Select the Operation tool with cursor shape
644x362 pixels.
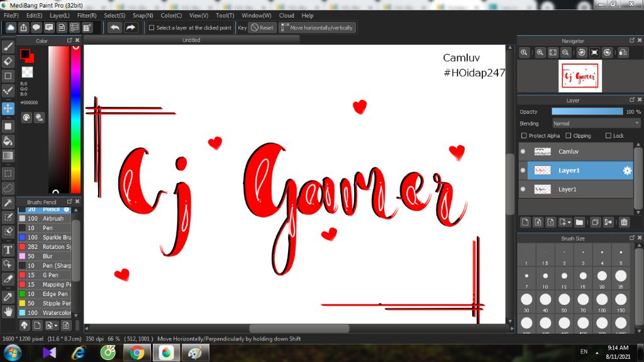[8, 264]
